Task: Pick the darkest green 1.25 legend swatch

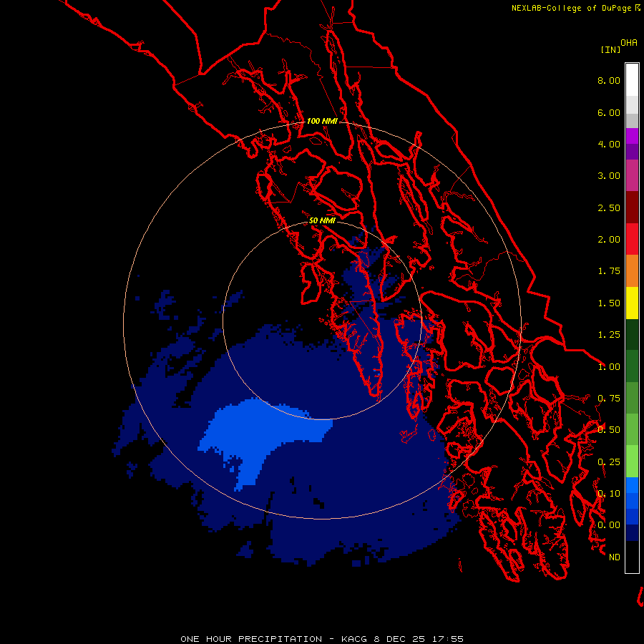Action: tap(632, 334)
